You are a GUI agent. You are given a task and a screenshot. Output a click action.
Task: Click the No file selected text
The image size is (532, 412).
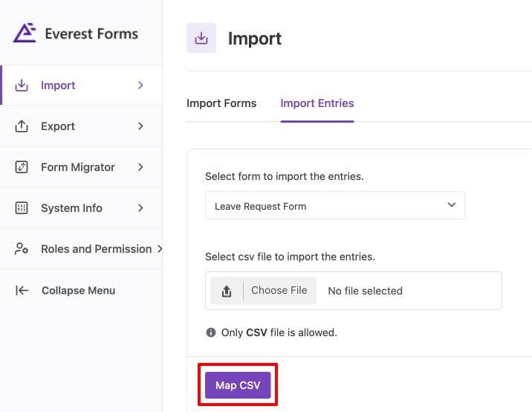tap(365, 291)
